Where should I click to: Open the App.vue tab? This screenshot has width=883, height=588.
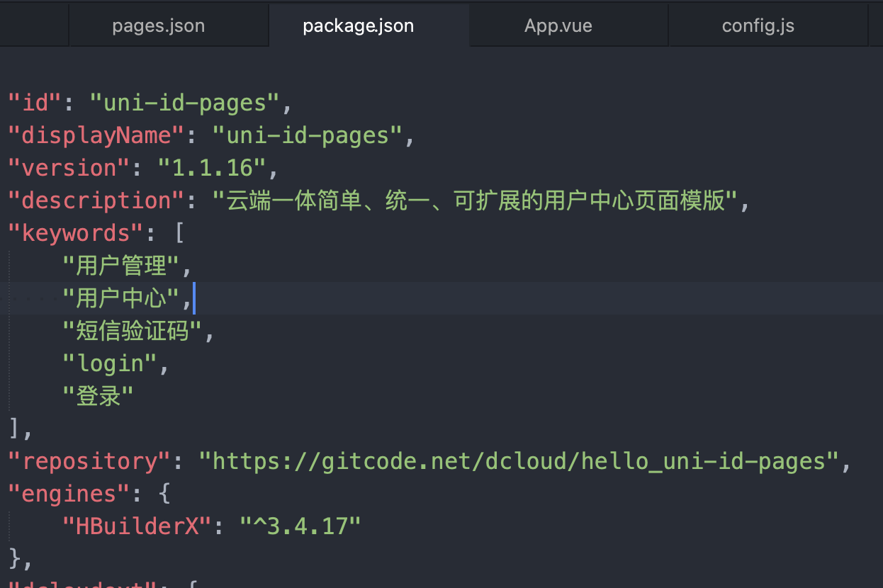[558, 26]
